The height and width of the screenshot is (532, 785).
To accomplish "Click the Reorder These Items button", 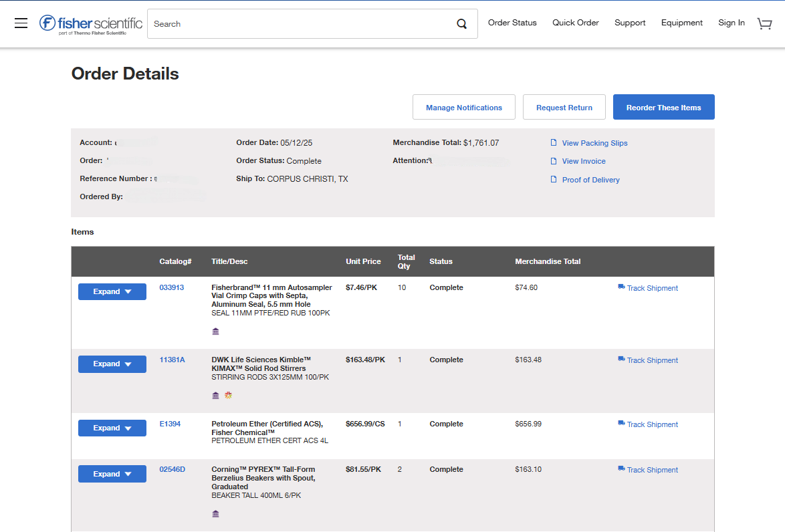I will 663,107.
